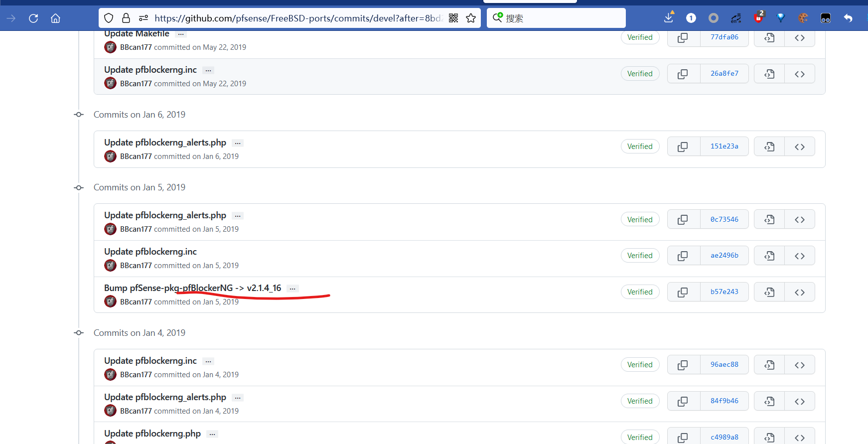Copy the full SHA for commit 84f9b46
This screenshot has width=868, height=444.
pos(683,401)
